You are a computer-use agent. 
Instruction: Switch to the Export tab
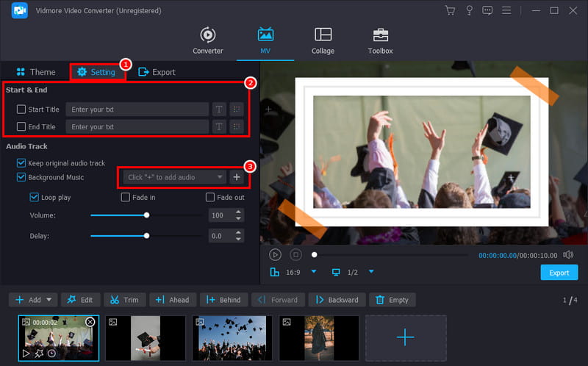coord(157,72)
